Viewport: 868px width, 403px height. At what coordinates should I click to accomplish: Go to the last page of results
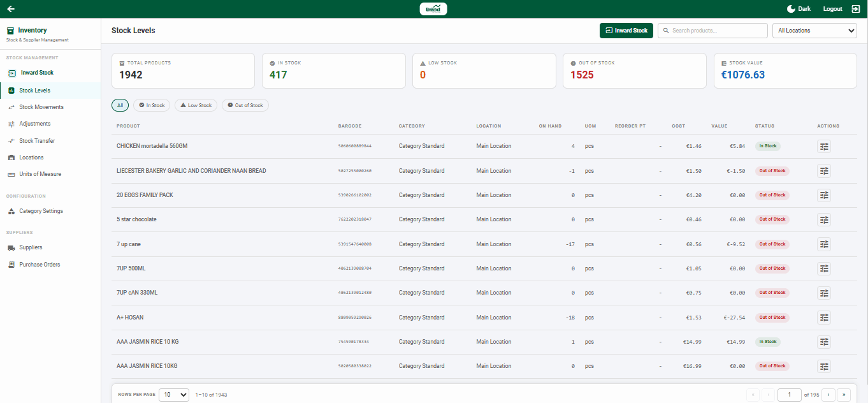click(x=844, y=395)
